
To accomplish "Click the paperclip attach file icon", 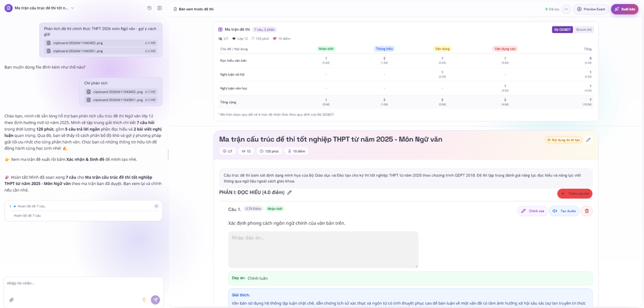I will [12, 300].
